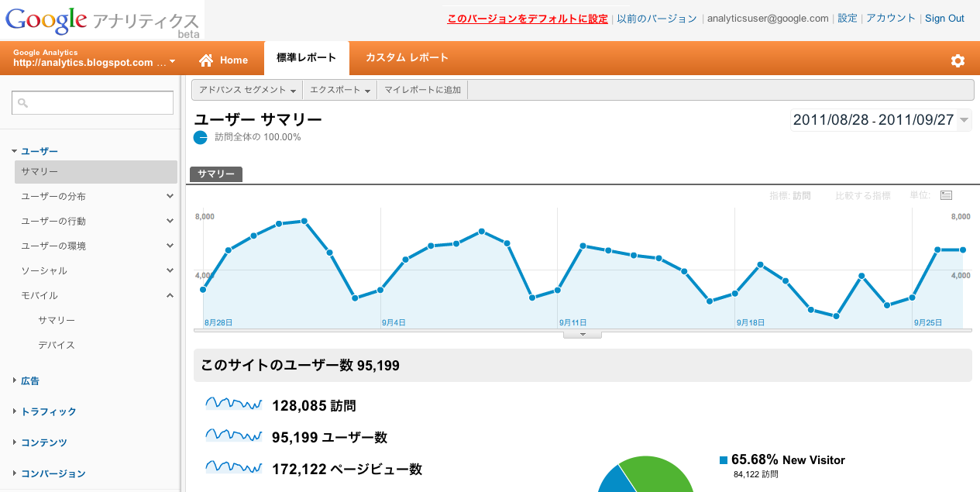Open the エクスポート dropdown
Image resolution: width=980 pixels, height=492 pixels.
(339, 91)
